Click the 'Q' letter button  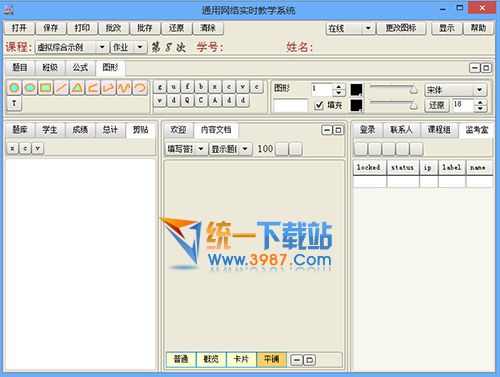click(187, 100)
